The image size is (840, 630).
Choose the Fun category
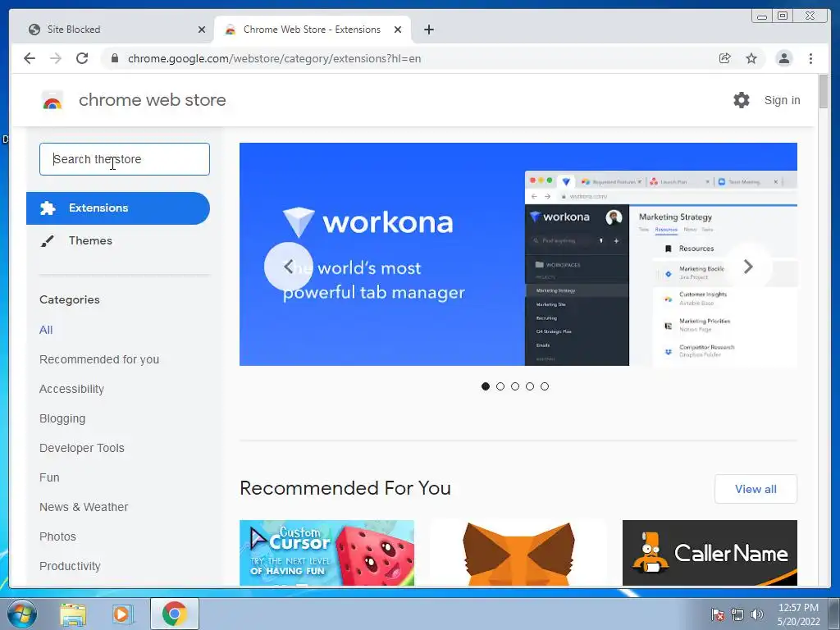click(49, 477)
